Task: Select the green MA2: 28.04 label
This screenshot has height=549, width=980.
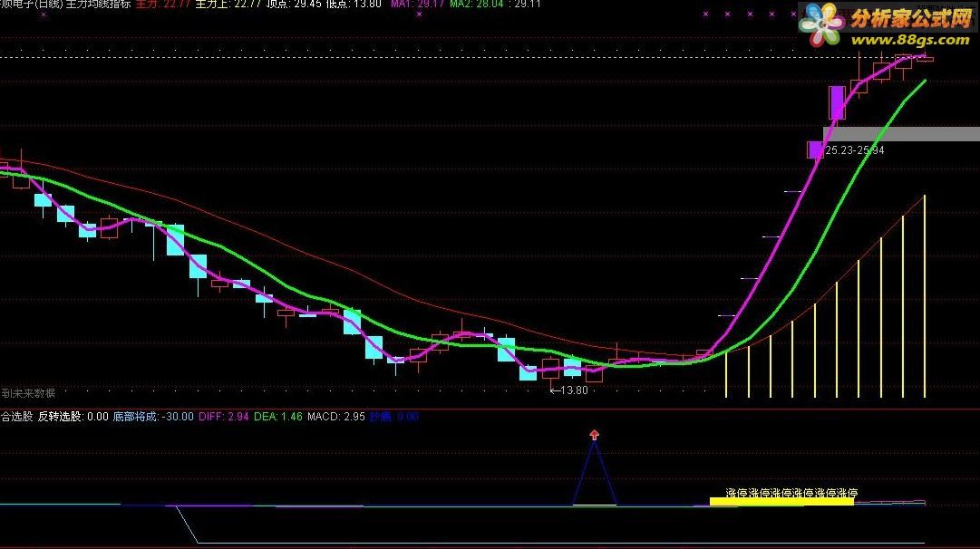Action: pyautogui.click(x=477, y=4)
